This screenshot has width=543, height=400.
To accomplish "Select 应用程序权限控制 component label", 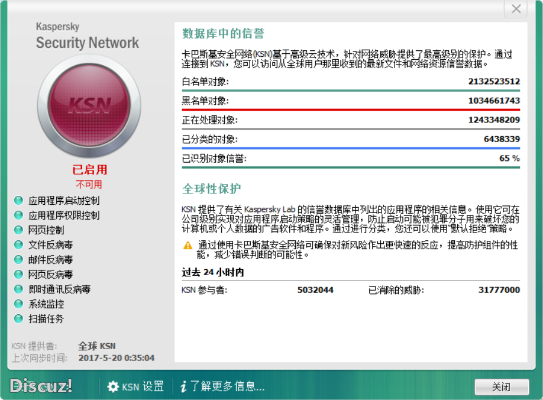I will (64, 215).
